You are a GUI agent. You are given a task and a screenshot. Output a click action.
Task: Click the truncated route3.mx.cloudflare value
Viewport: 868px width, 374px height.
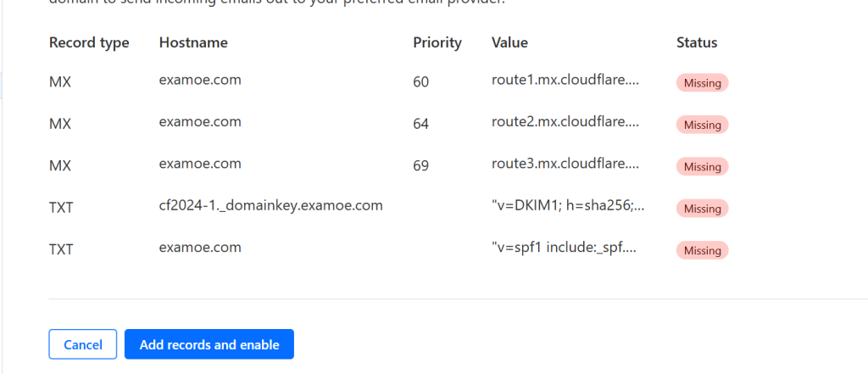pyautogui.click(x=565, y=164)
